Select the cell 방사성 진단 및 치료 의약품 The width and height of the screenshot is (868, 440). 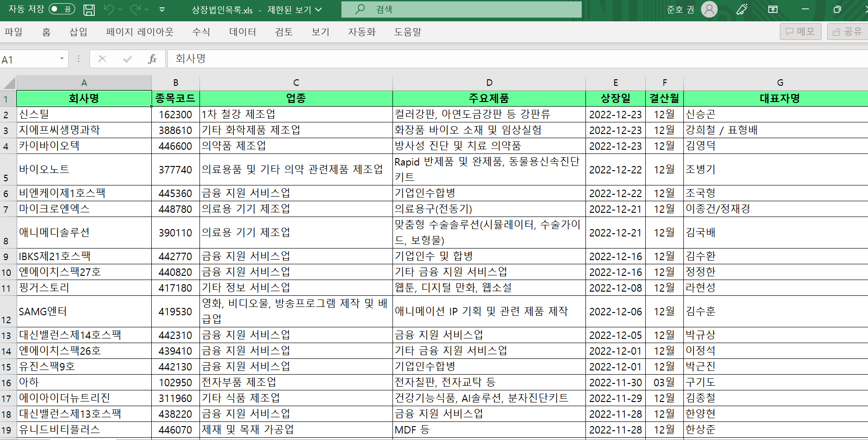tap(489, 146)
